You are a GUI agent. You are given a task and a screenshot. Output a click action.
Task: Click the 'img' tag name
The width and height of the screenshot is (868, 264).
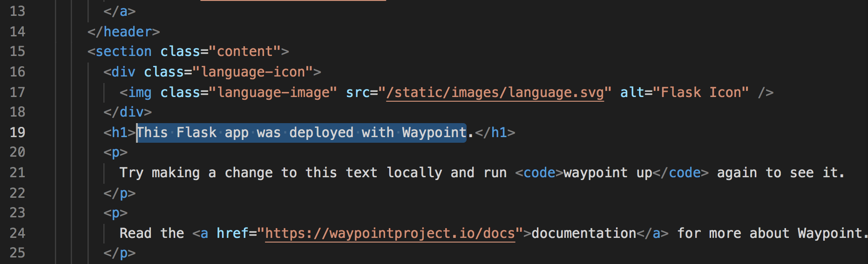click(x=140, y=92)
